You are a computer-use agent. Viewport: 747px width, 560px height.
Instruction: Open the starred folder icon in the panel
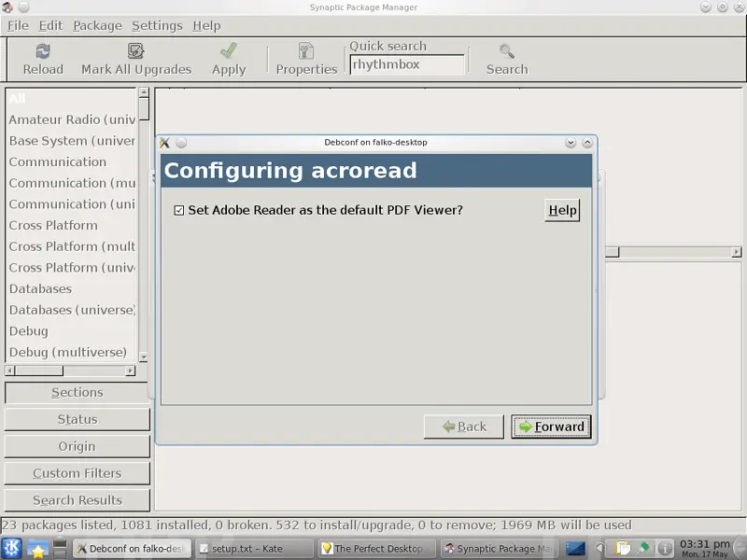(x=36, y=549)
